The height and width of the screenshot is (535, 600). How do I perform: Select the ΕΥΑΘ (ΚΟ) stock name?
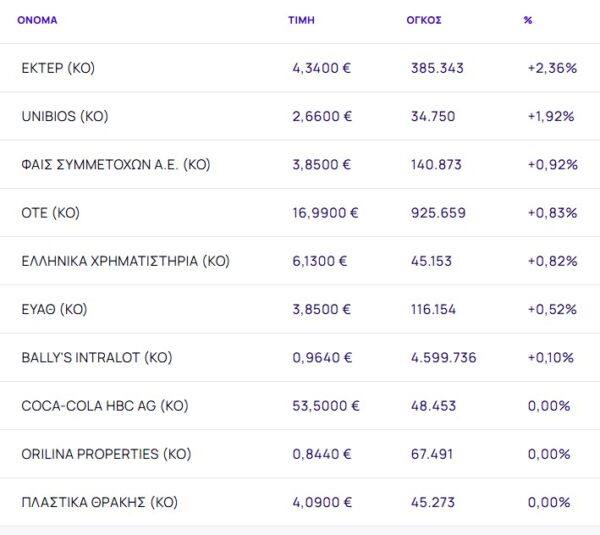coord(54,310)
